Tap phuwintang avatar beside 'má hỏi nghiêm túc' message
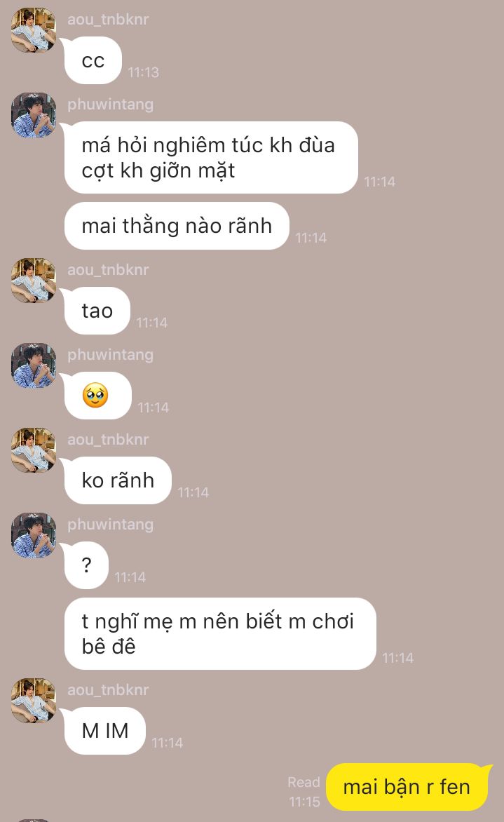Viewport: 504px width, 822px height. click(34, 115)
